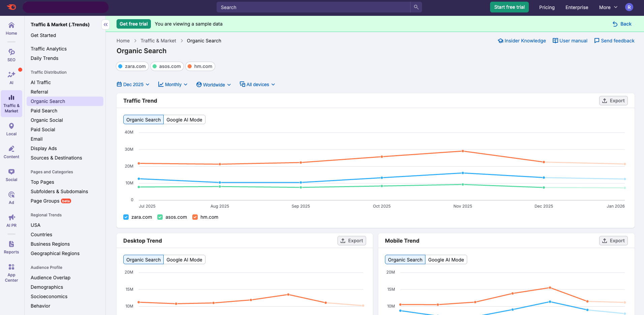The height and width of the screenshot is (315, 644).
Task: Open the Social toolkit icon
Action: pos(11,175)
